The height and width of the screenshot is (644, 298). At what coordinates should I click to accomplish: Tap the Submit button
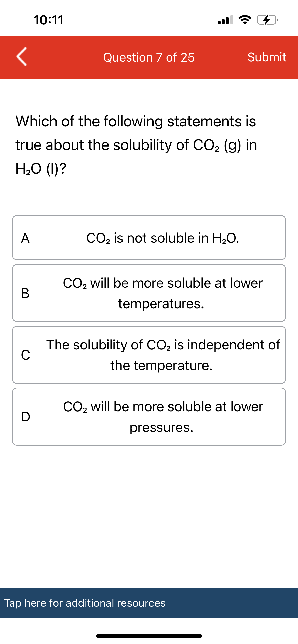pyautogui.click(x=267, y=57)
